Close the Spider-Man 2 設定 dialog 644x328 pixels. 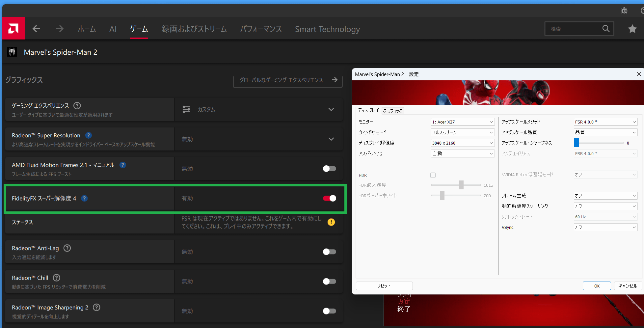click(639, 74)
